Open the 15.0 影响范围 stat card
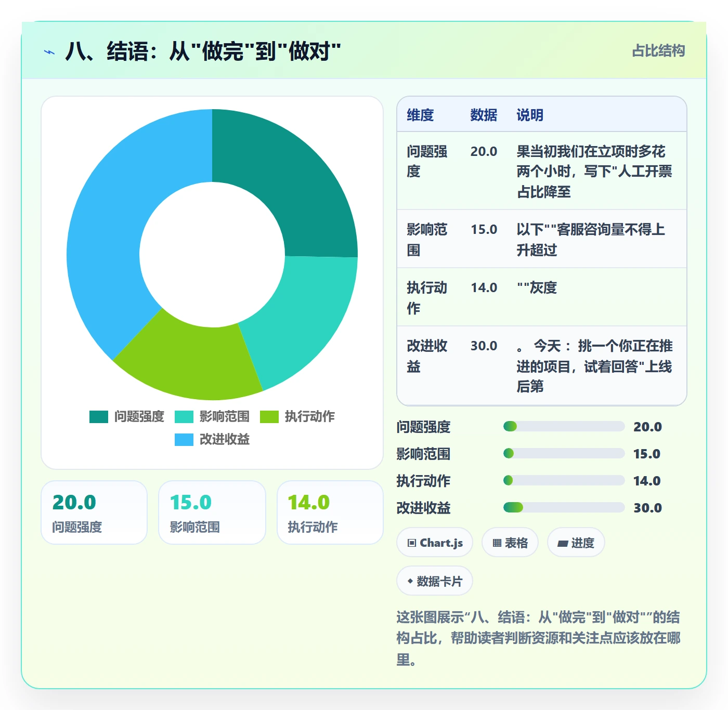Viewport: 728px width, 710px height. (x=212, y=512)
